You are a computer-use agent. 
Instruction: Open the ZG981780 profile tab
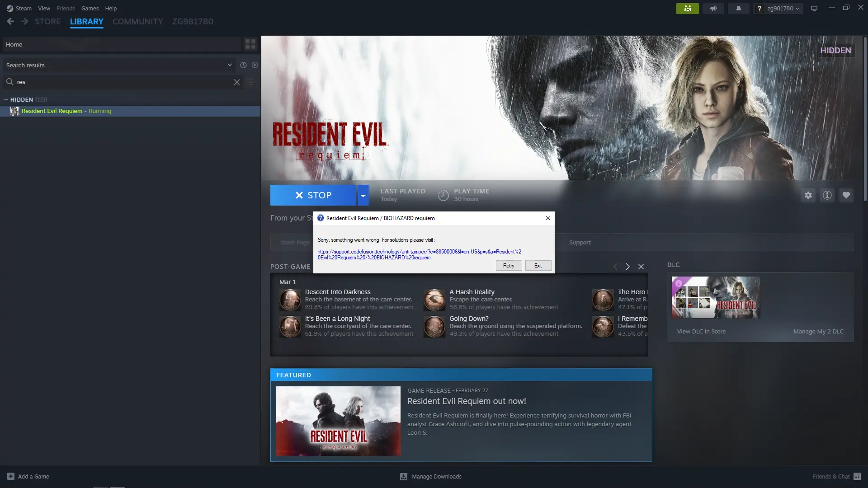pyautogui.click(x=193, y=21)
